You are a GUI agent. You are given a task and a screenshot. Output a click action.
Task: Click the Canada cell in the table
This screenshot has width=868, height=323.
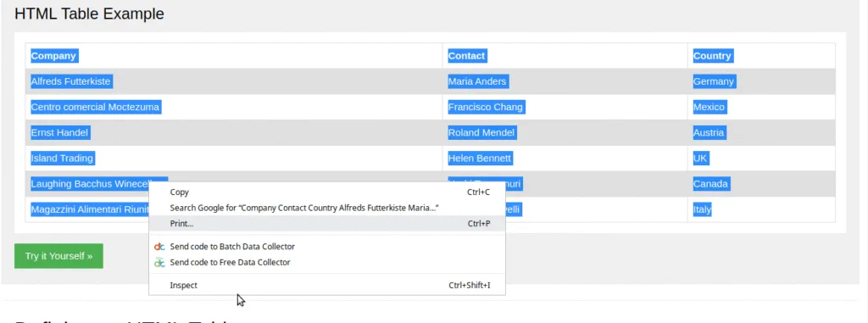pyautogui.click(x=711, y=184)
